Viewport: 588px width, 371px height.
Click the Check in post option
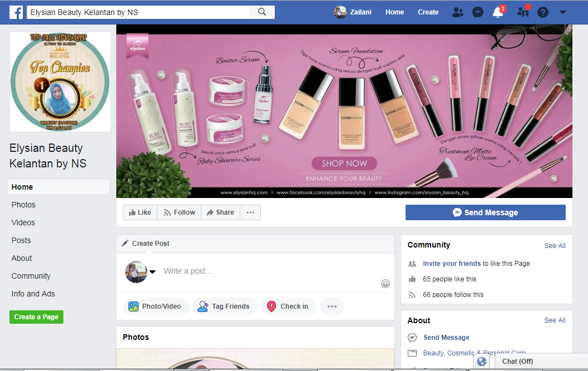click(288, 306)
